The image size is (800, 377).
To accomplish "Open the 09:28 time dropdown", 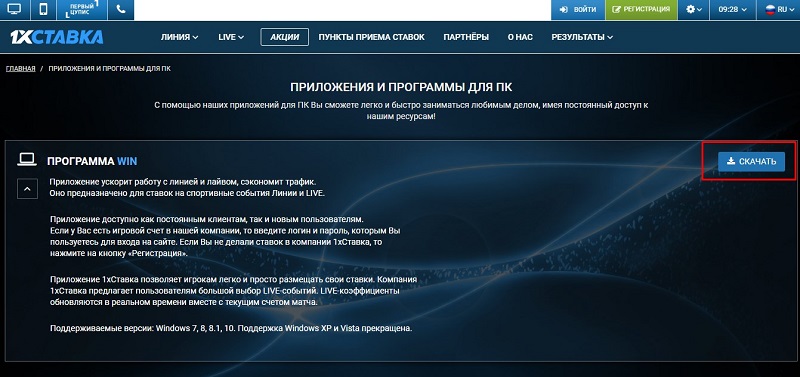I will click(733, 9).
